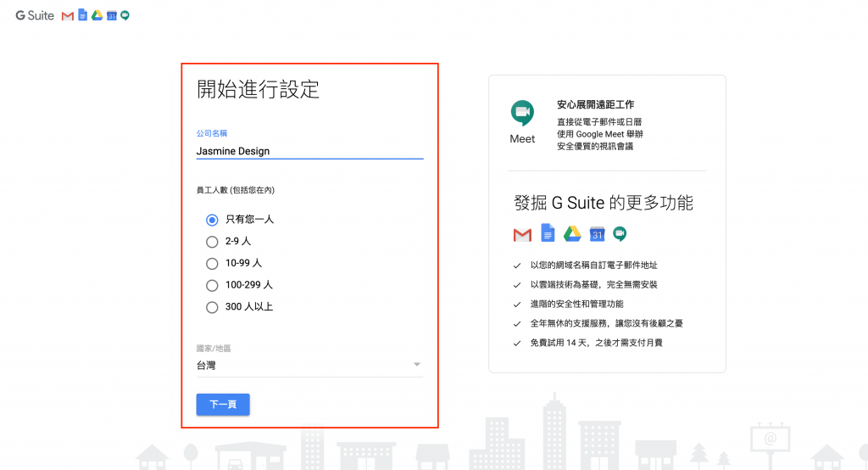Choose the 100-299 人 employee count

[x=212, y=285]
